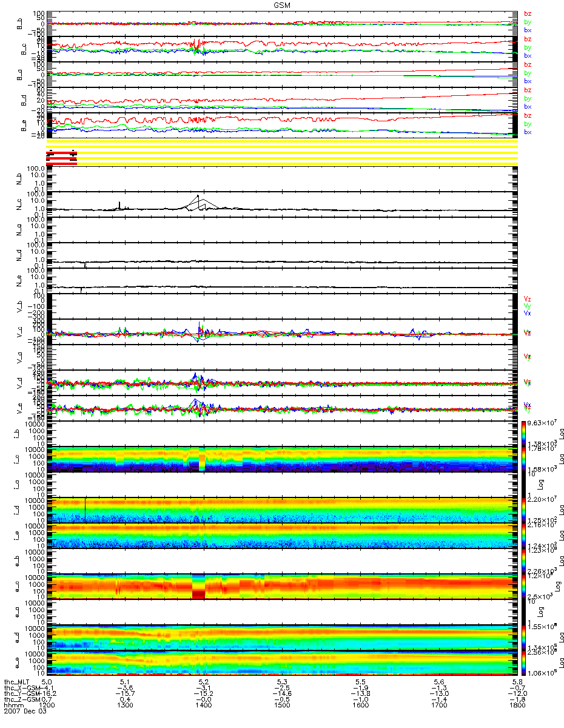
Task: Click the Vy legend of V_b panel
Action: (527, 306)
